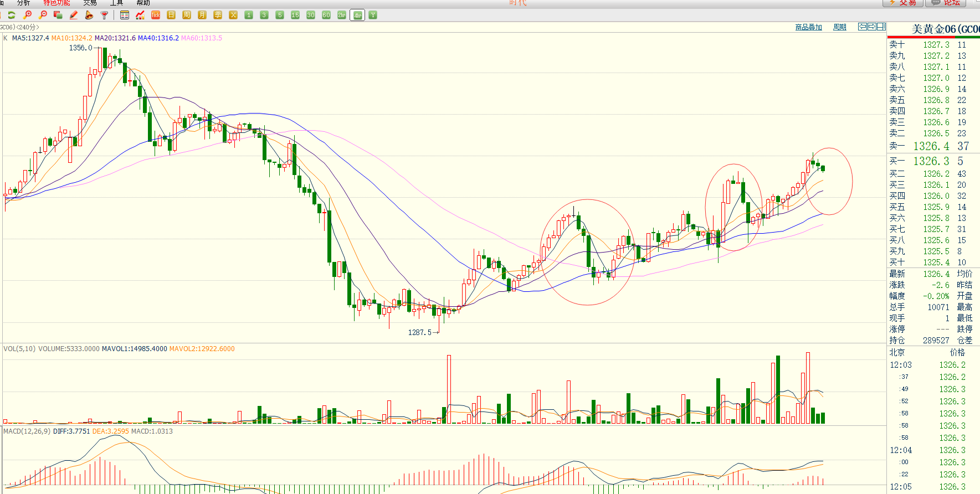Click the green refresh arrows icon
Screen dimensions: 980x494
point(12,15)
